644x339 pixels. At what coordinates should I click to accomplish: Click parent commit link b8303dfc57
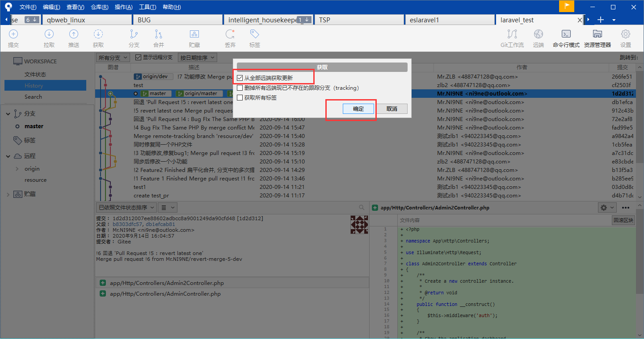[x=127, y=224]
